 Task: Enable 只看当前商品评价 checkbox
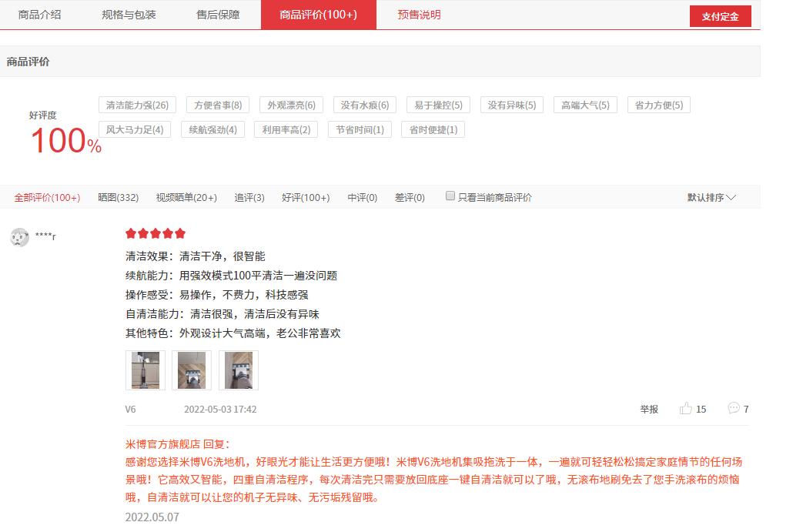(450, 196)
